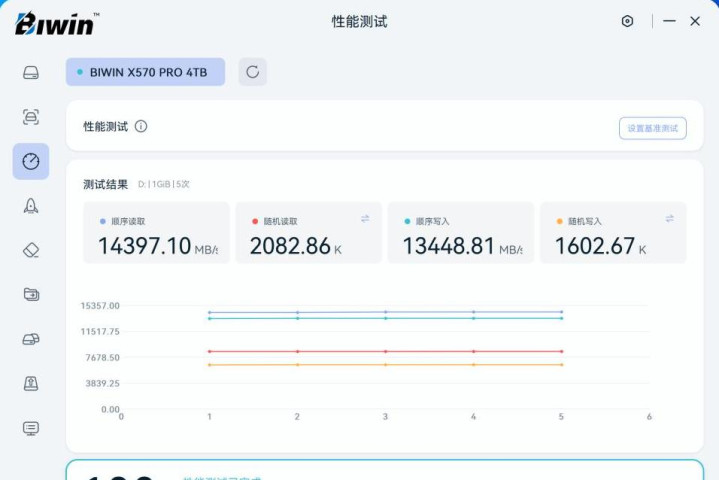Open the firmware update sidebar icon
The width and height of the screenshot is (719, 480).
[x=31, y=383]
